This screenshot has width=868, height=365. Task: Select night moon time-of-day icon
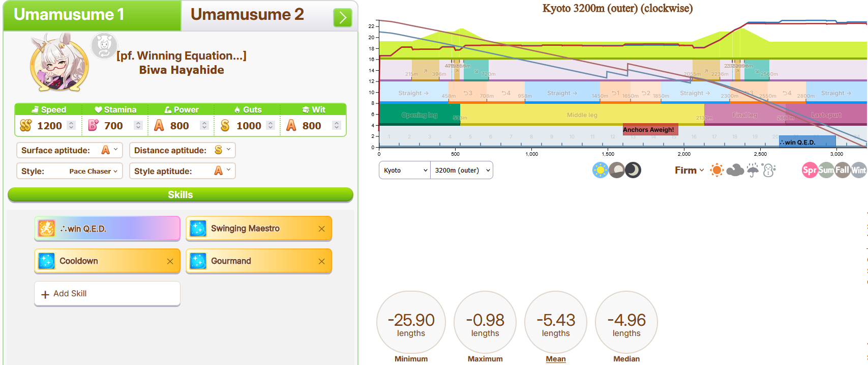pyautogui.click(x=633, y=170)
